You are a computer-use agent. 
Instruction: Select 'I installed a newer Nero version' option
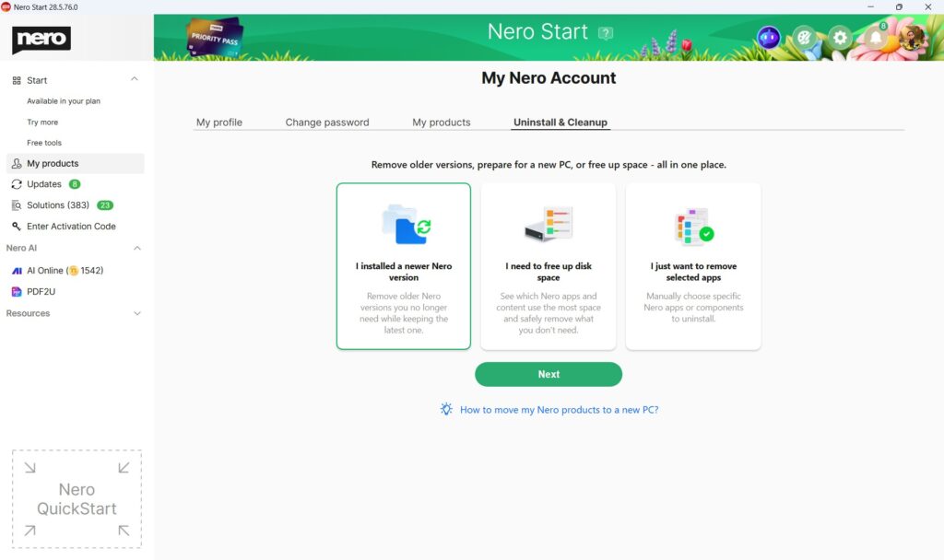[x=404, y=266]
